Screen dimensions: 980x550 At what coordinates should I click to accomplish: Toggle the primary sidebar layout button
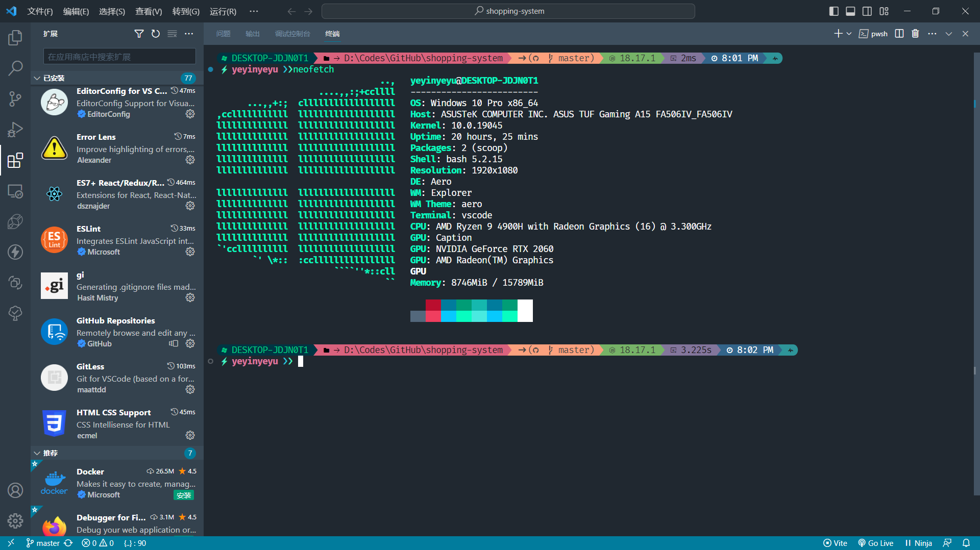pos(834,11)
